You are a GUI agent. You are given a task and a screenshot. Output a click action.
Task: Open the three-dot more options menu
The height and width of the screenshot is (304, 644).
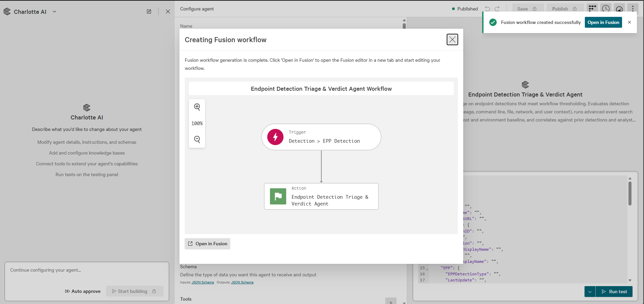(633, 9)
